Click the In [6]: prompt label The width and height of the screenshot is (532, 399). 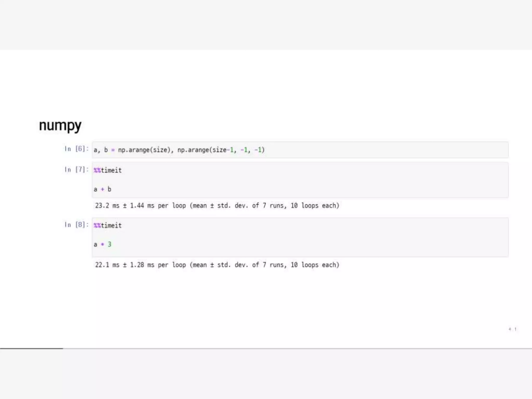(x=76, y=149)
